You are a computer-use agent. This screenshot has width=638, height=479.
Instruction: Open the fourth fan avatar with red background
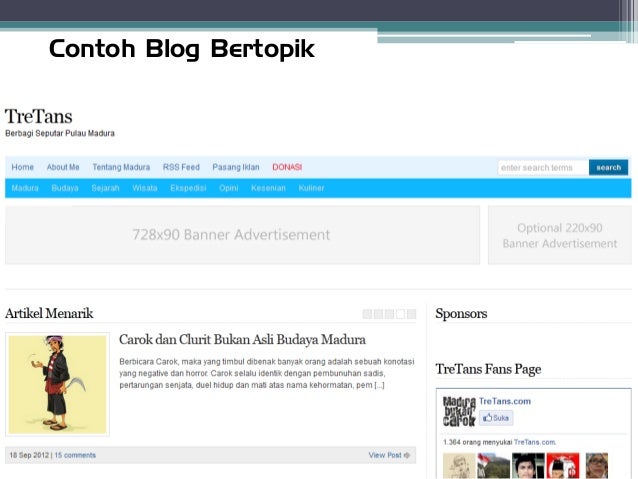(x=563, y=466)
